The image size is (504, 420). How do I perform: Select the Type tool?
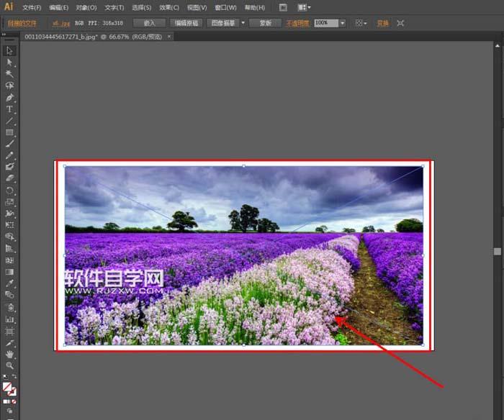click(9, 109)
